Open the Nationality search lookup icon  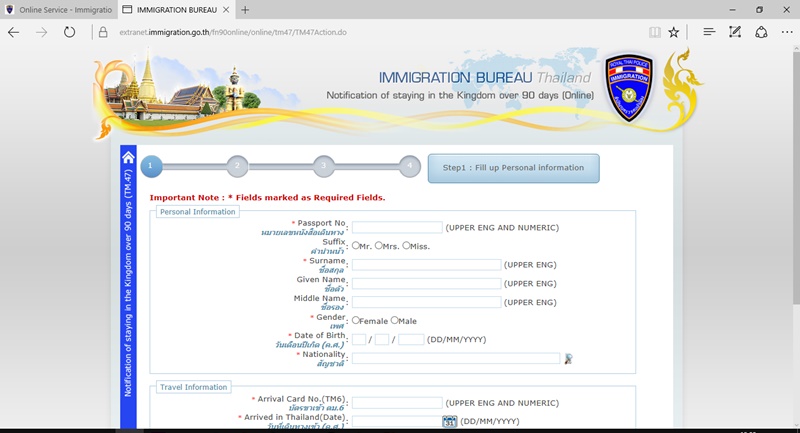tap(568, 359)
